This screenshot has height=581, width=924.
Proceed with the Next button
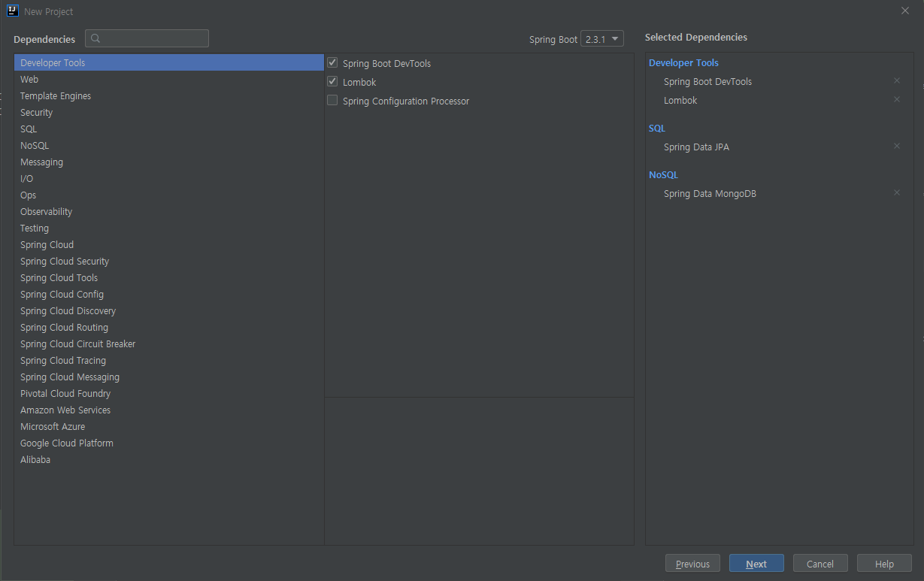756,564
